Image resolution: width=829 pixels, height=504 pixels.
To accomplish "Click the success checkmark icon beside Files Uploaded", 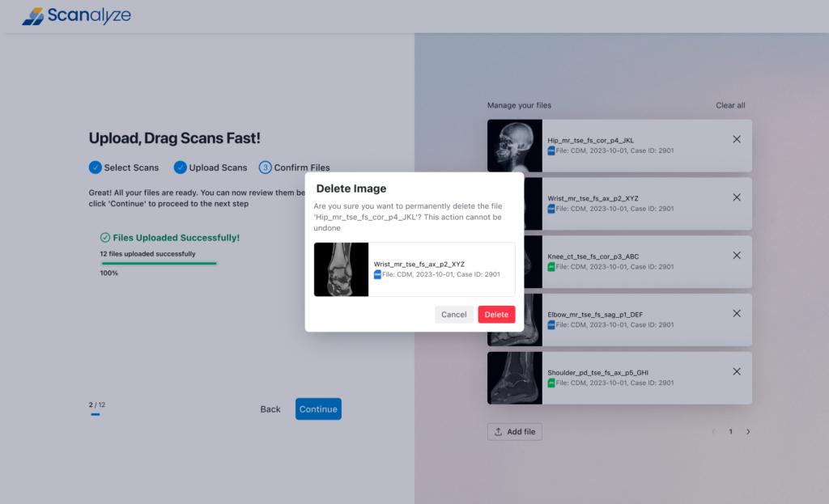I will 105,238.
